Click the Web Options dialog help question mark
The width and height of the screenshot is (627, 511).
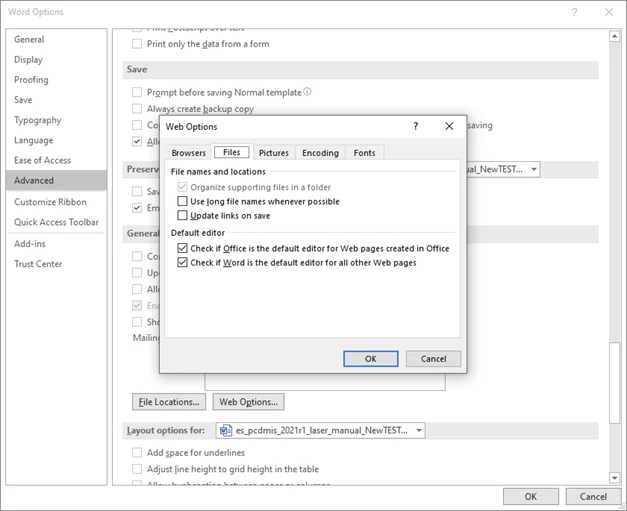tap(415, 126)
